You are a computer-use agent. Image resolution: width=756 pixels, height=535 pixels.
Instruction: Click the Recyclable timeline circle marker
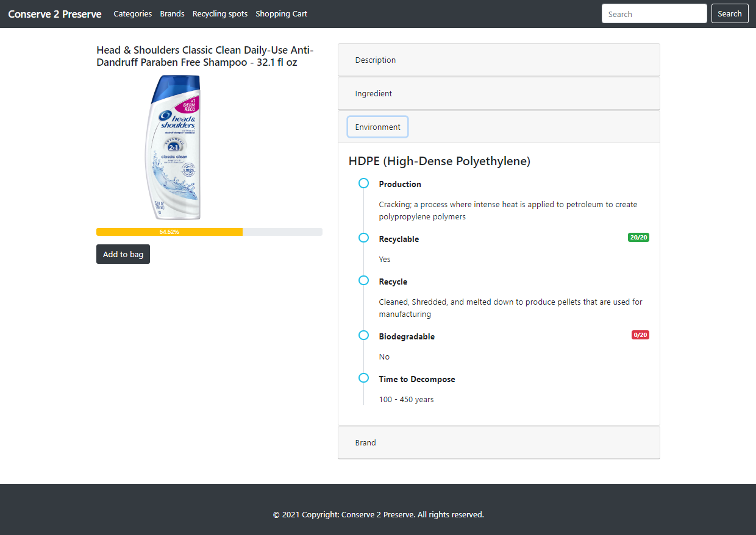coord(363,238)
